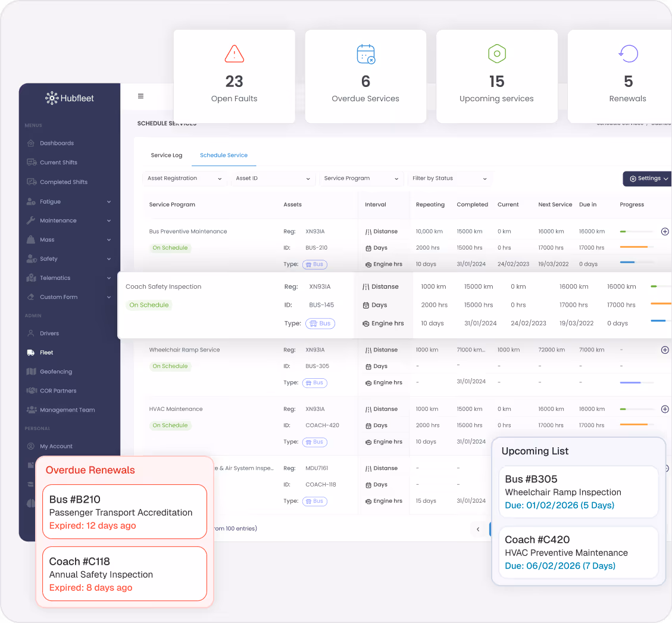The height and width of the screenshot is (623, 672).
Task: Open the Settings button dropdown
Action: 648,178
